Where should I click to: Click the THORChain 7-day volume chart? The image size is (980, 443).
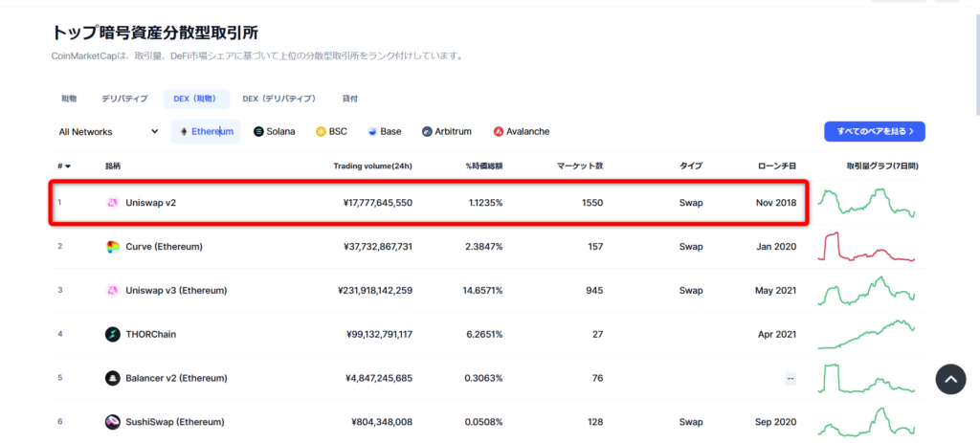click(867, 334)
